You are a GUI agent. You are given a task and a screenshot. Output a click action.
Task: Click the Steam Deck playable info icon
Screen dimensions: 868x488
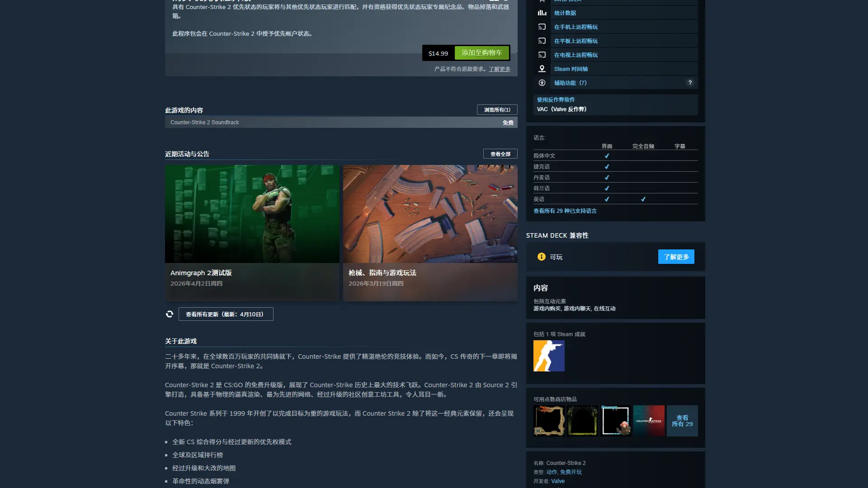click(x=541, y=257)
